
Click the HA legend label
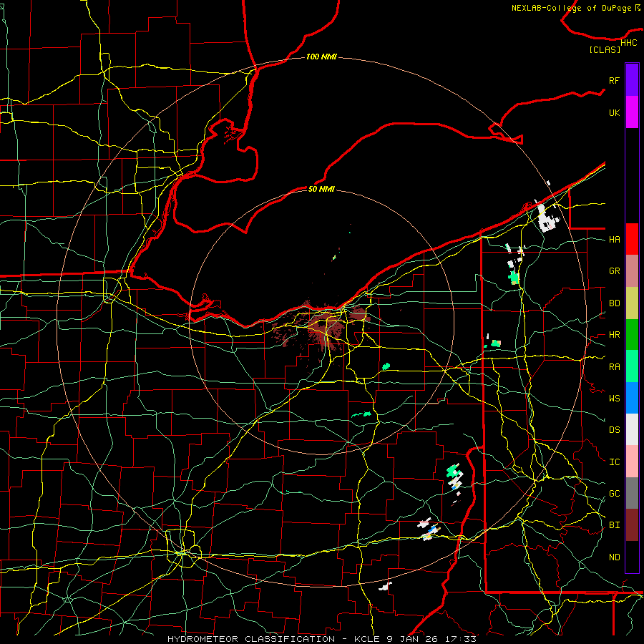[x=614, y=239]
